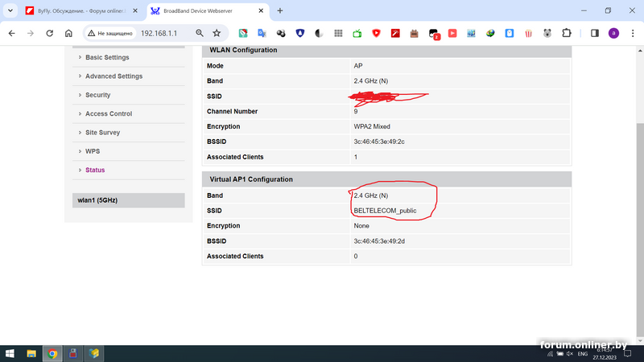Screen dimensions: 644x362
Task: Go back to previous page
Action: (x=12, y=33)
